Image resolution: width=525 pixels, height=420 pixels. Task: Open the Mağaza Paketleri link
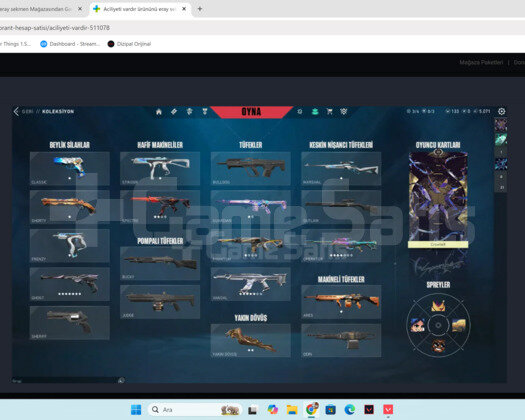[x=481, y=63]
